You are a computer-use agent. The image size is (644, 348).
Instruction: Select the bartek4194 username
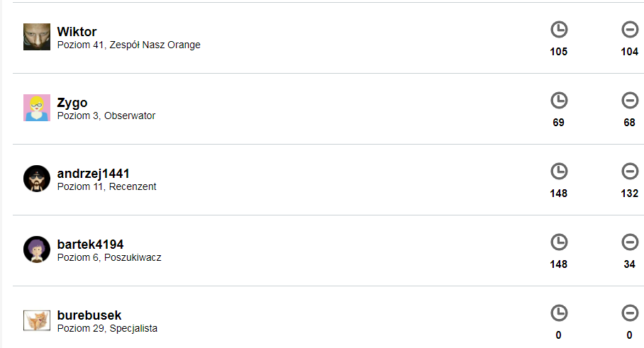pos(90,245)
